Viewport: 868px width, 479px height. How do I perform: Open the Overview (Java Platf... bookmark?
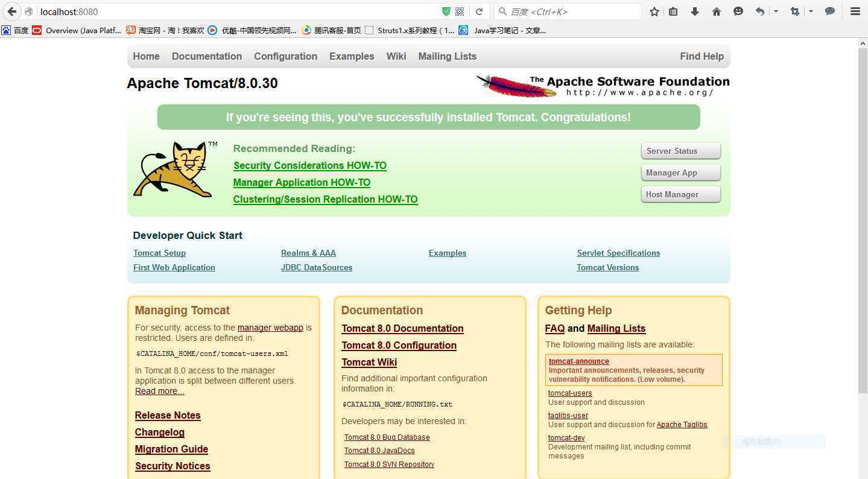[76, 30]
